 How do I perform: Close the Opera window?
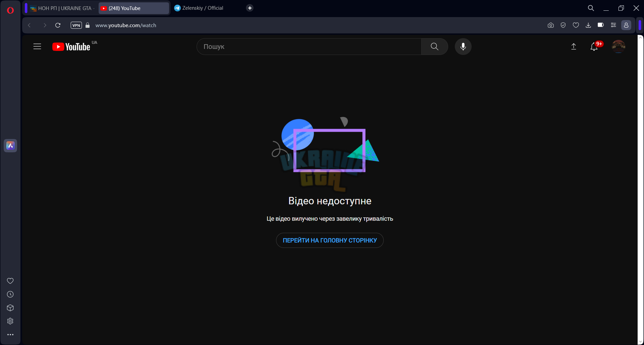[x=636, y=8]
